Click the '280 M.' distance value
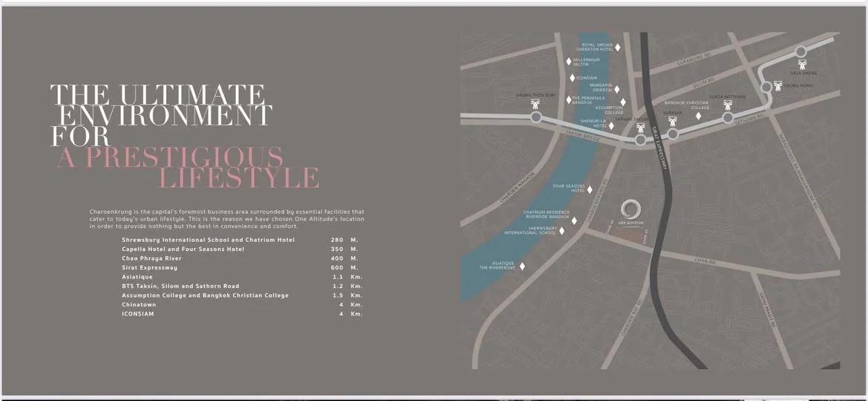The image size is (868, 401). click(345, 240)
